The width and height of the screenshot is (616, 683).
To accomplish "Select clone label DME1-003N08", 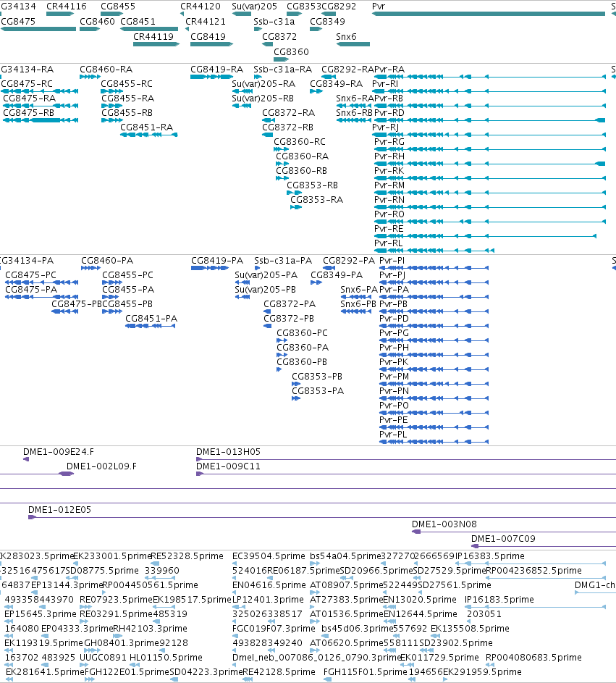I will pos(444,524).
